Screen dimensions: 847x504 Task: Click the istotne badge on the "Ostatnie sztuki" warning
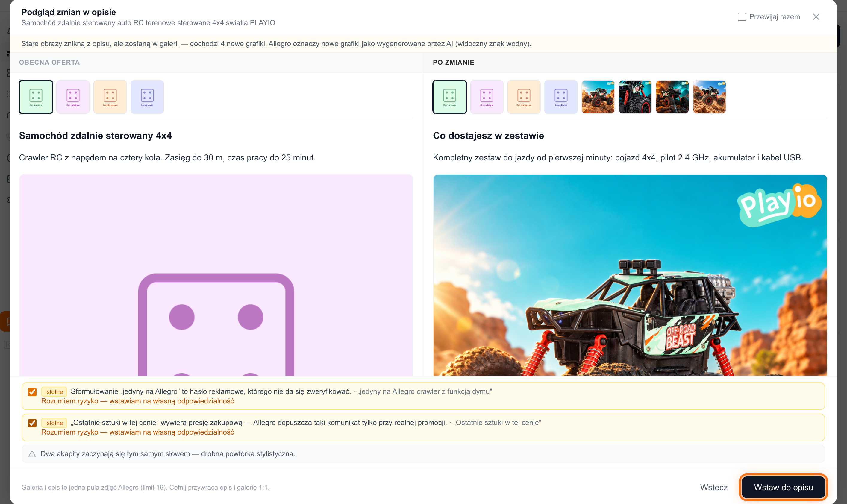point(54,423)
